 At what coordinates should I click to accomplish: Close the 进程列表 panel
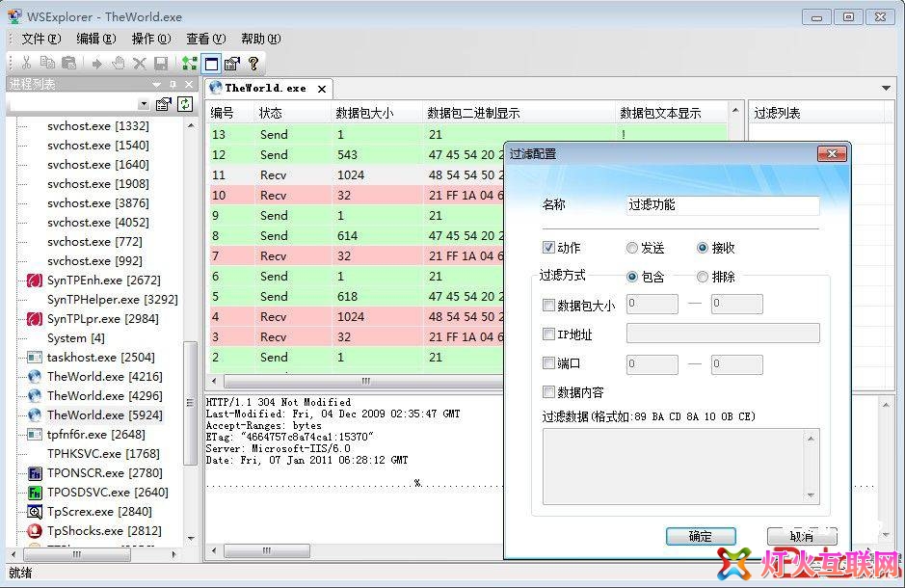pos(189,84)
